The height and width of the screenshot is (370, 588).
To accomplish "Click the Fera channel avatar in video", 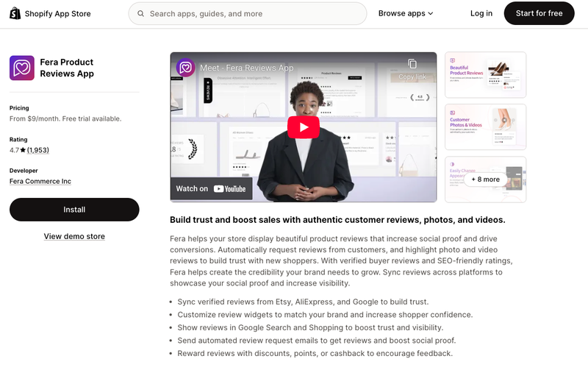I will 186,68.
